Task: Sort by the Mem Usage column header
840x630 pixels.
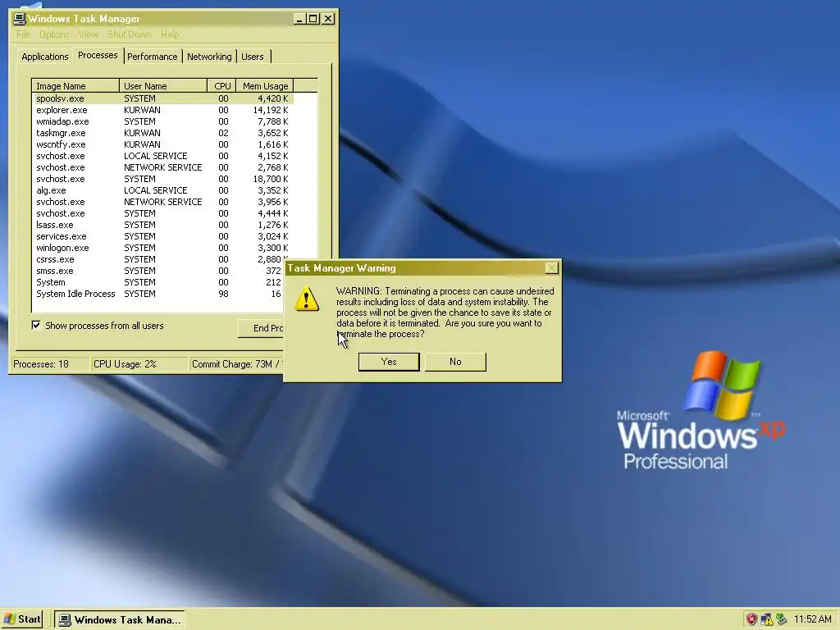Action: click(x=265, y=85)
